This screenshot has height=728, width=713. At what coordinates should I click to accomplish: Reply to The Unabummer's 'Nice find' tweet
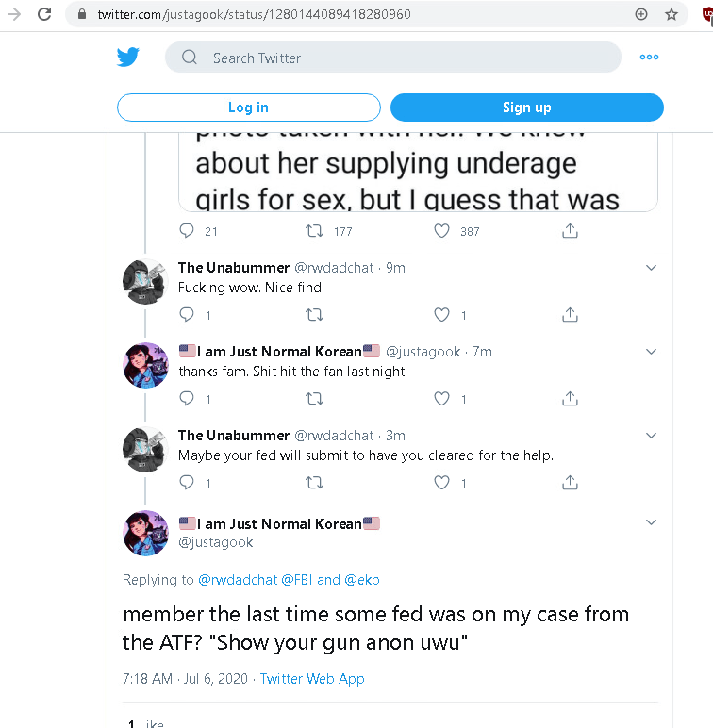tap(187, 315)
